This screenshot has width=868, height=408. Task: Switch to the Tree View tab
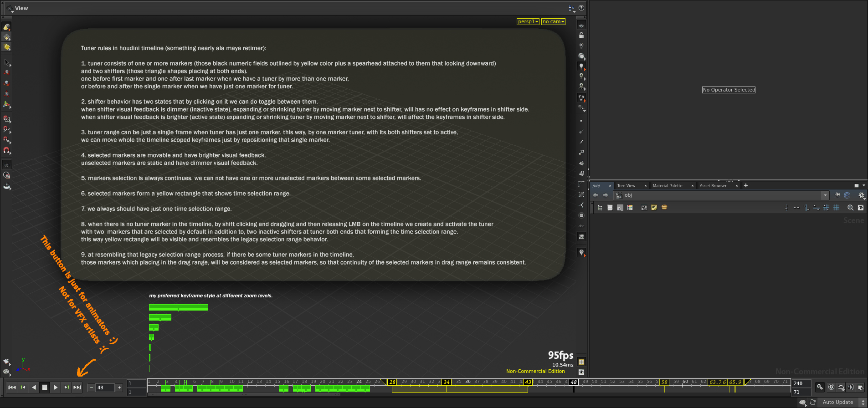click(x=626, y=186)
